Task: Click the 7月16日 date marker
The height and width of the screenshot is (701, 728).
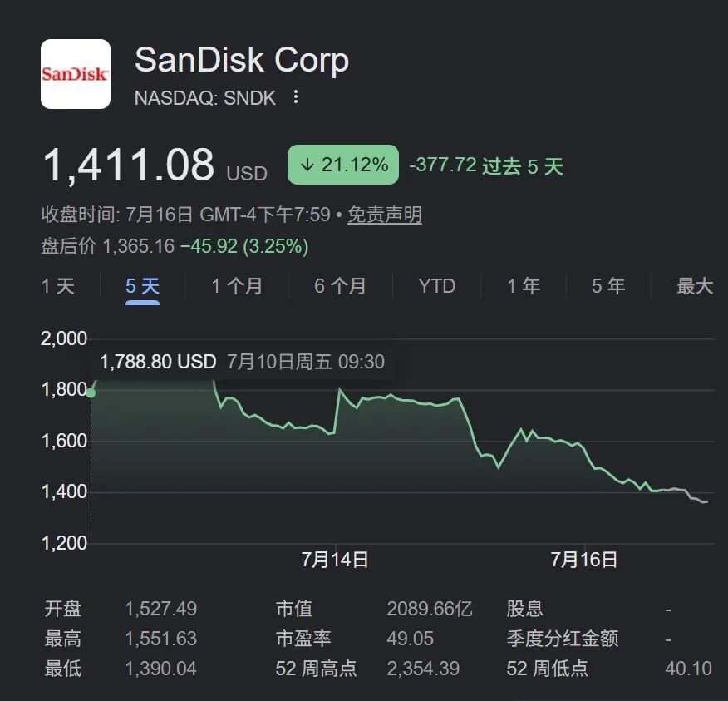Action: pyautogui.click(x=584, y=560)
